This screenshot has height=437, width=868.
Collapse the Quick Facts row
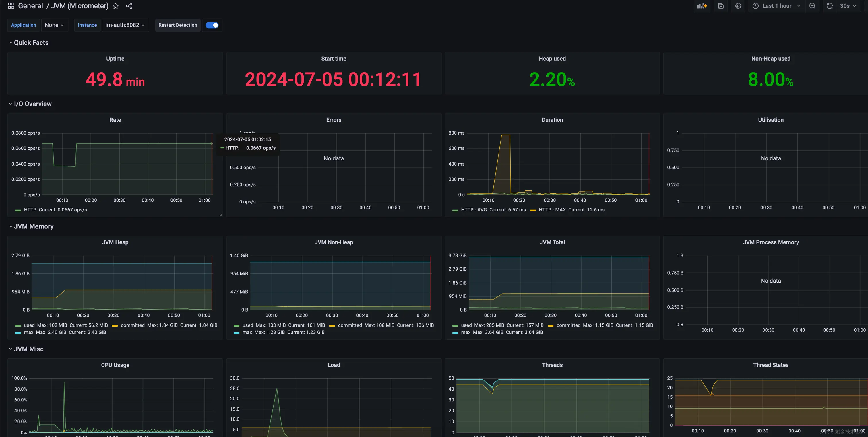pos(31,42)
